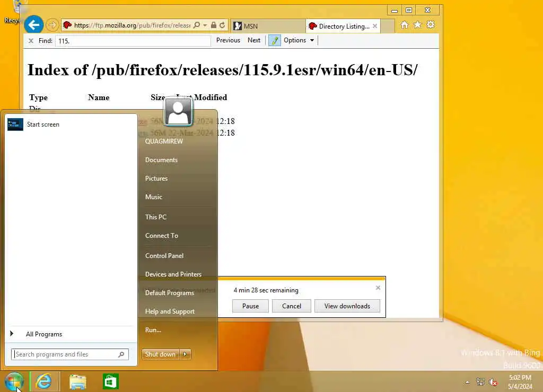This screenshot has width=543, height=392.
Task: Open the Windows Store taskbar icon
Action: pos(110,381)
